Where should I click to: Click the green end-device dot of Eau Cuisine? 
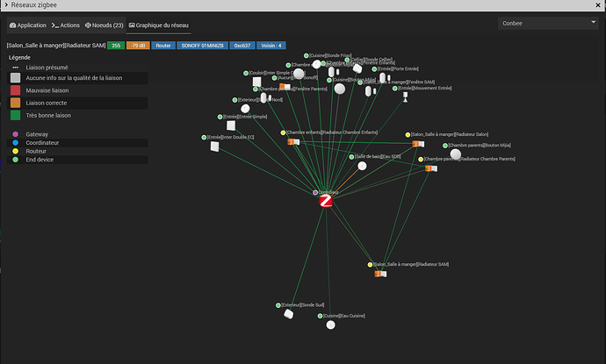320,316
